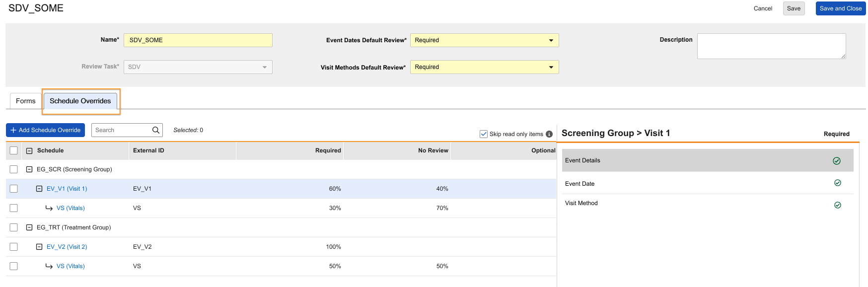This screenshot has height=287, width=868.
Task: Click info icon beside Skip read only items
Action: tap(549, 134)
